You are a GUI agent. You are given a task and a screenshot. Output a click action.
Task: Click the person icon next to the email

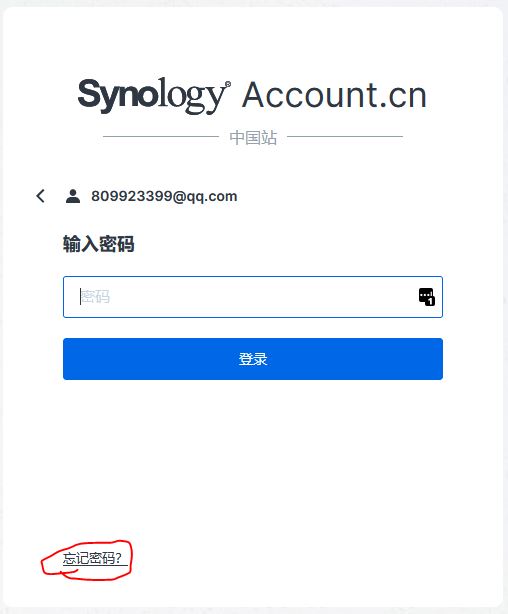[73, 196]
